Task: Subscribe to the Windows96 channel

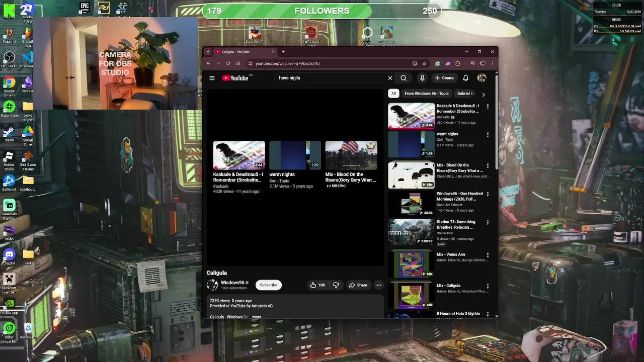Action: (268, 285)
